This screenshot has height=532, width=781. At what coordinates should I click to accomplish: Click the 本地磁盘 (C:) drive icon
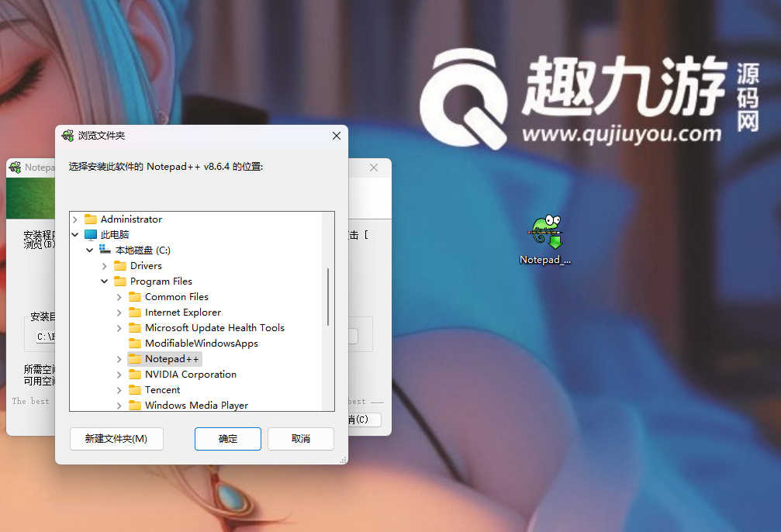[x=105, y=250]
